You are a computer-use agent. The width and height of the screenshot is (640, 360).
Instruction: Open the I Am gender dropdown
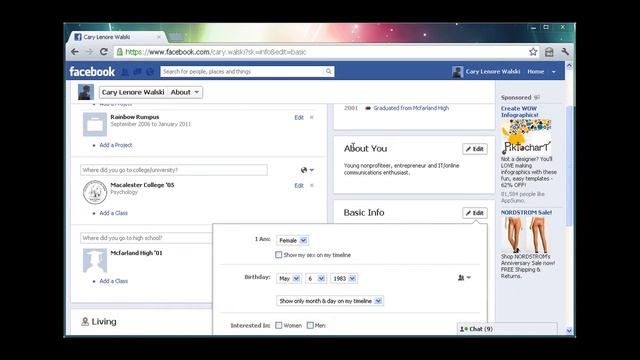293,240
